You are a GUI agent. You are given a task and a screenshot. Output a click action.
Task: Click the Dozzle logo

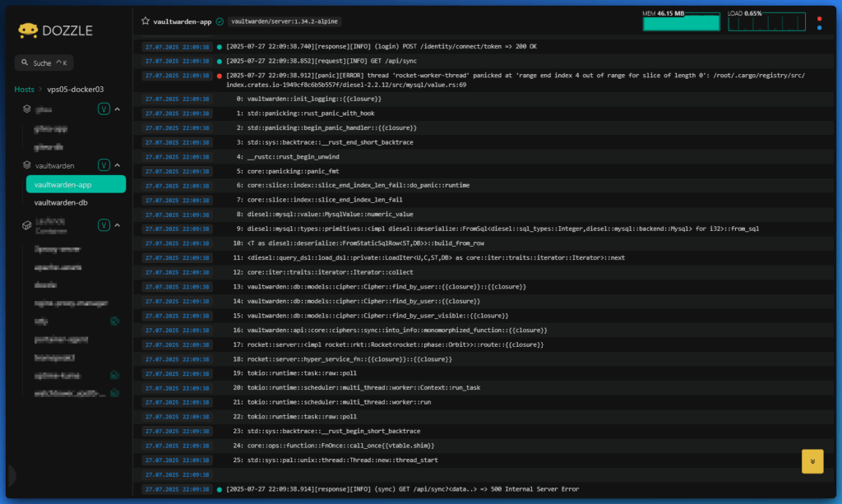(x=55, y=30)
